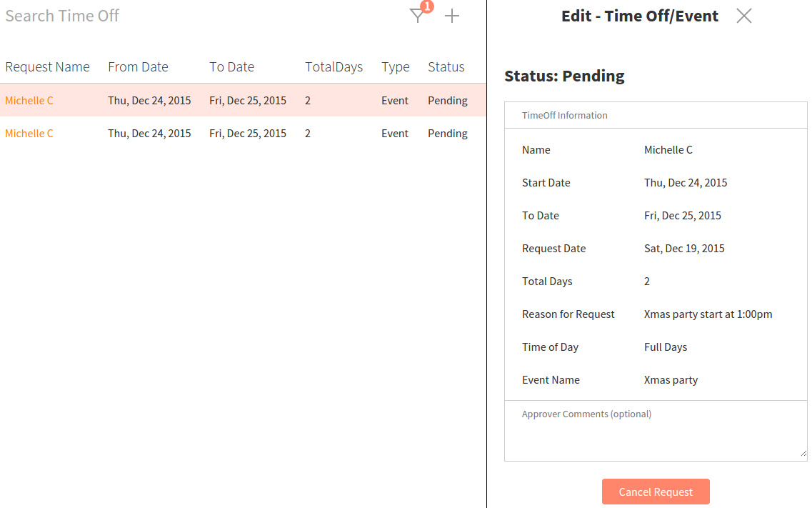Sort by the Status column header
This screenshot has height=508, width=812.
[x=446, y=67]
